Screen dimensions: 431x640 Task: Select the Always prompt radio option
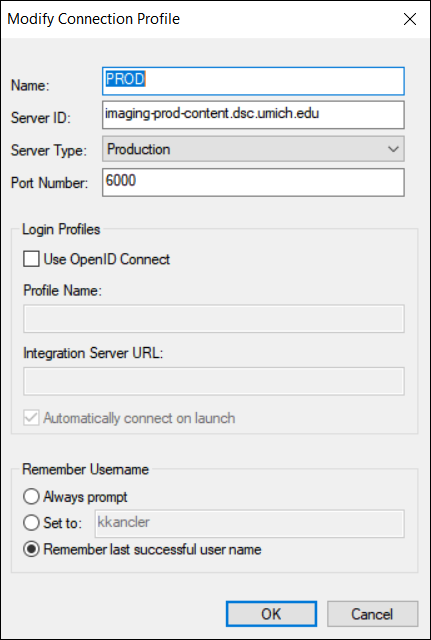point(31,497)
